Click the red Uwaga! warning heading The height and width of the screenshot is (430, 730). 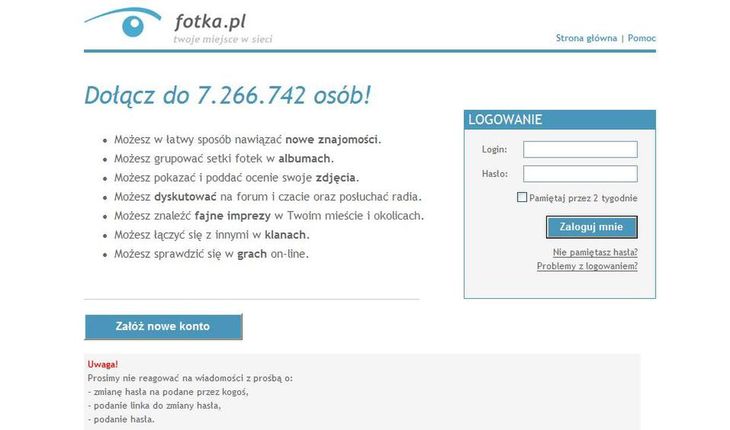coord(103,364)
